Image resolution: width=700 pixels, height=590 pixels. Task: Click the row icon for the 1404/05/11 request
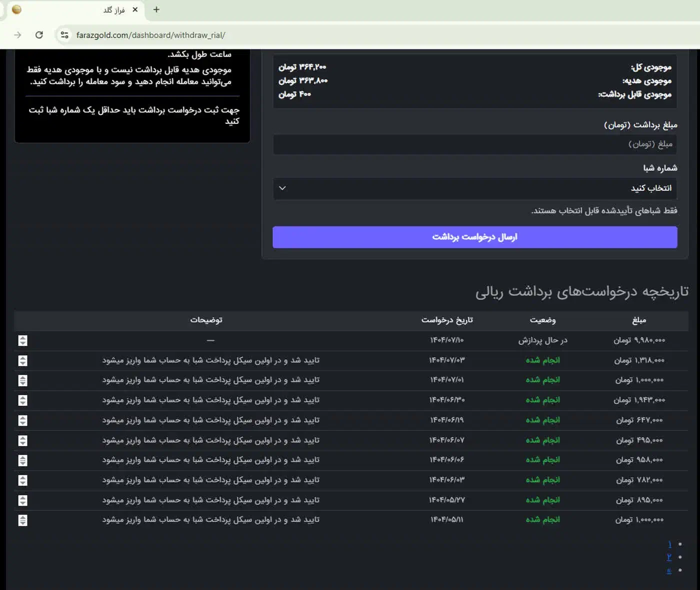[22, 521]
